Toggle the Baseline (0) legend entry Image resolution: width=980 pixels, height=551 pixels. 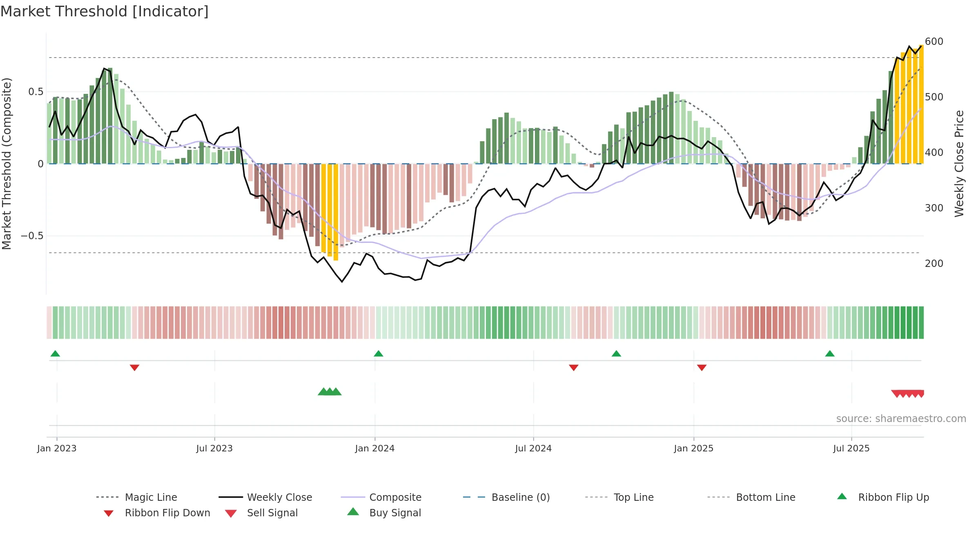506,497
